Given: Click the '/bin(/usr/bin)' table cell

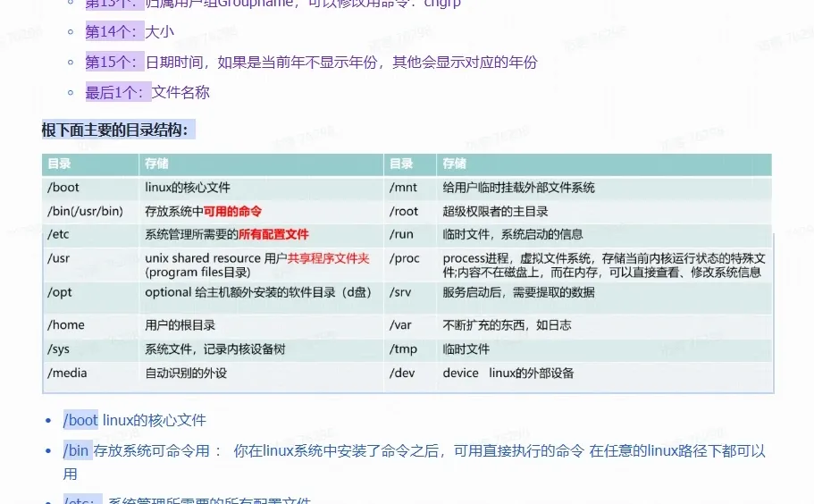Looking at the screenshot, I should click(90, 211).
